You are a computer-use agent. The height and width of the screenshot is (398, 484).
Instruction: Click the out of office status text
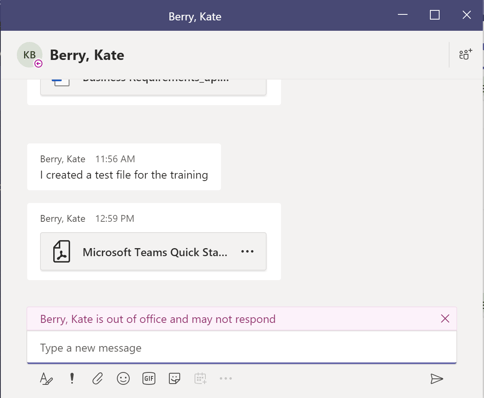coord(158,319)
